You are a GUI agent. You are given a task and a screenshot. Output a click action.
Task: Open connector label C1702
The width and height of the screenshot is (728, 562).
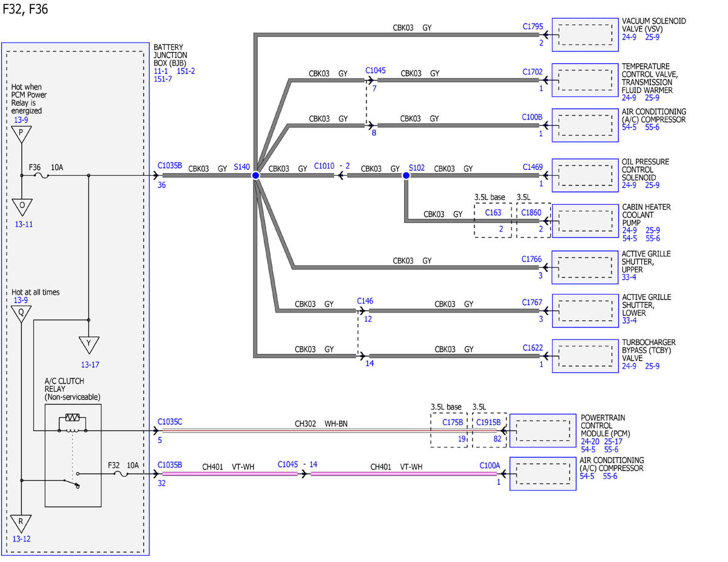pyautogui.click(x=533, y=72)
